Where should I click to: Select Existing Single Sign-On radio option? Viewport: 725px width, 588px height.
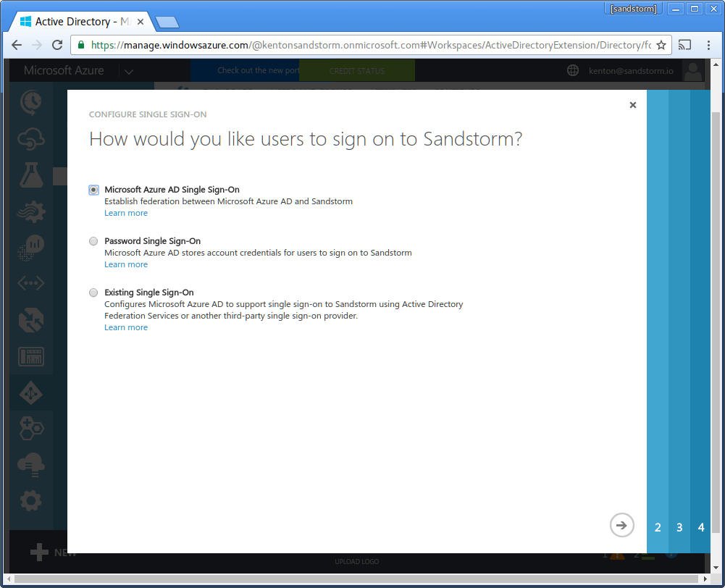(93, 292)
